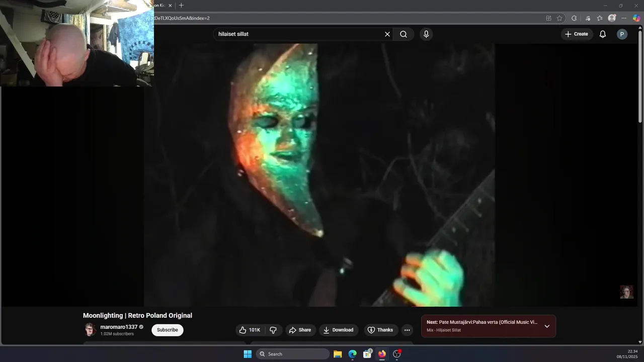644x362 pixels.
Task: Open browser extensions puzzle icon
Action: [574, 18]
